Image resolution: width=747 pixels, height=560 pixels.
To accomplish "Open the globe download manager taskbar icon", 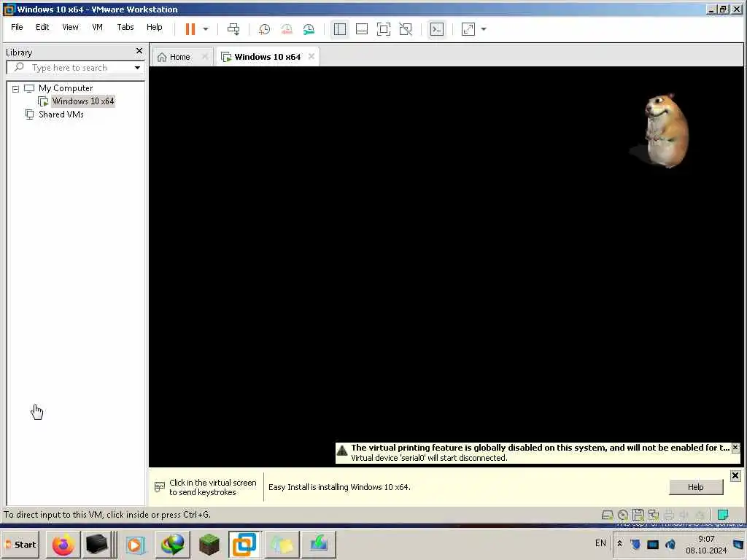I will 172,544.
